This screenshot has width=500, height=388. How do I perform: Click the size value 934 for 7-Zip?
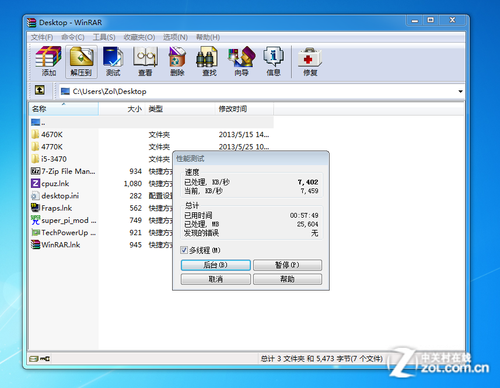[x=136, y=171]
